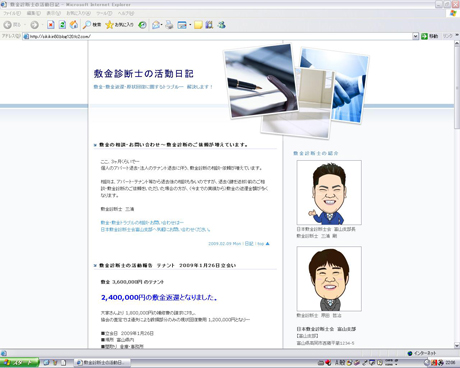Click the third quick launch icon on taskbar
Image resolution: width=460 pixels, height=368 pixels.
63,362
